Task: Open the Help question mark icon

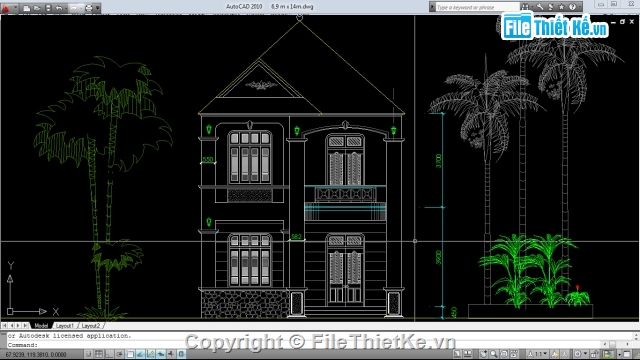Action: point(573,7)
